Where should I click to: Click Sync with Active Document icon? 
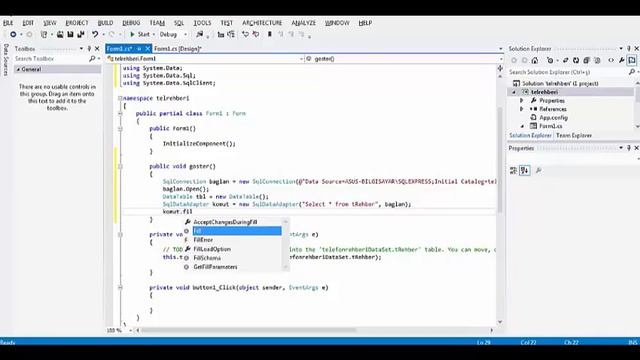565,61
